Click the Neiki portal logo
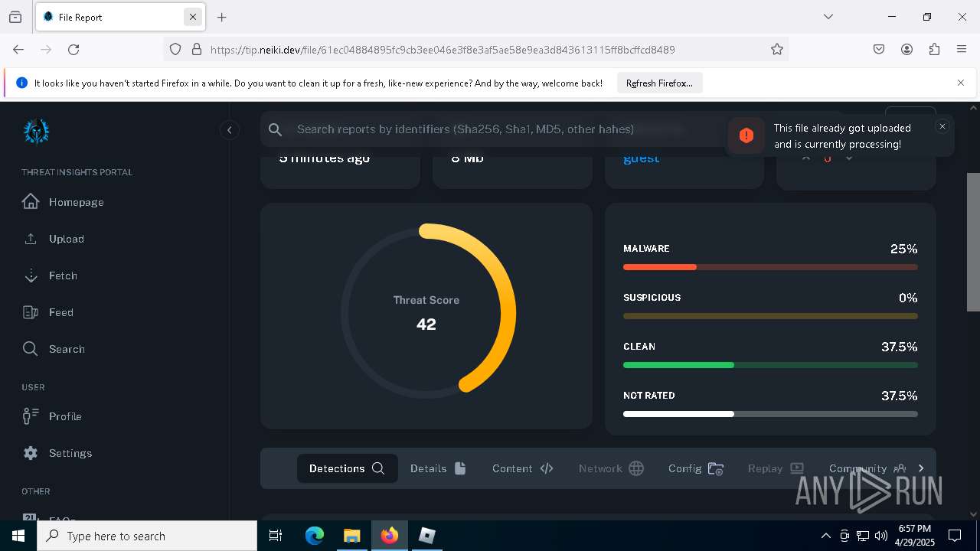The width and height of the screenshot is (980, 551). 36,131
